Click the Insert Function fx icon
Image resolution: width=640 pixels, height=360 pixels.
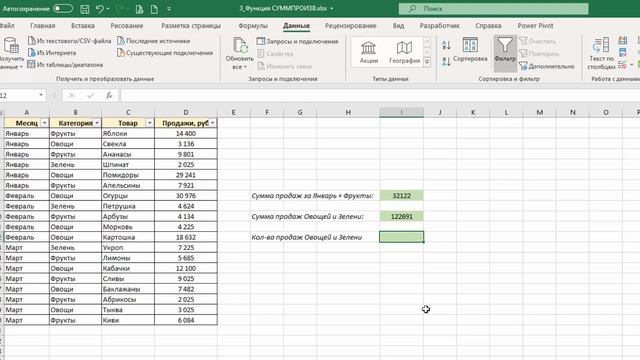(109, 95)
